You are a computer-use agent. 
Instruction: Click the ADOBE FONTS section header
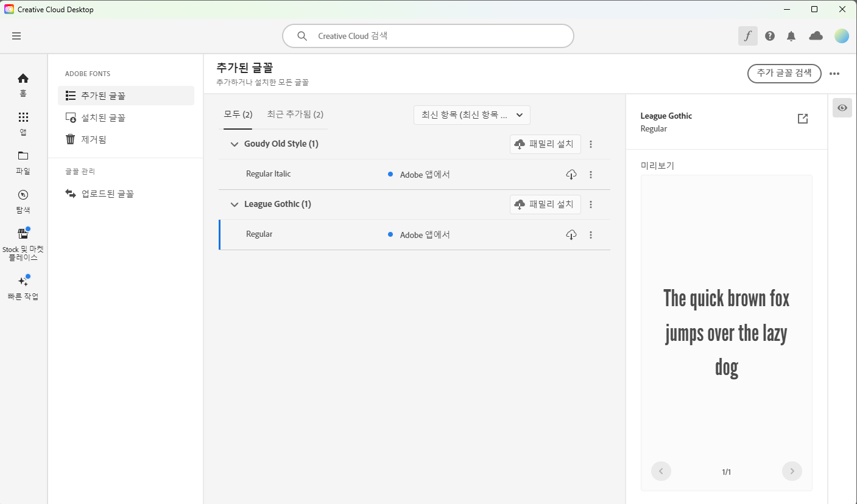click(x=88, y=74)
